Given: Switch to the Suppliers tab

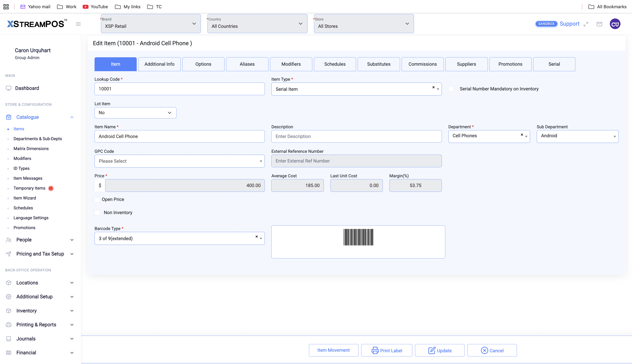Looking at the screenshot, I should [467, 64].
